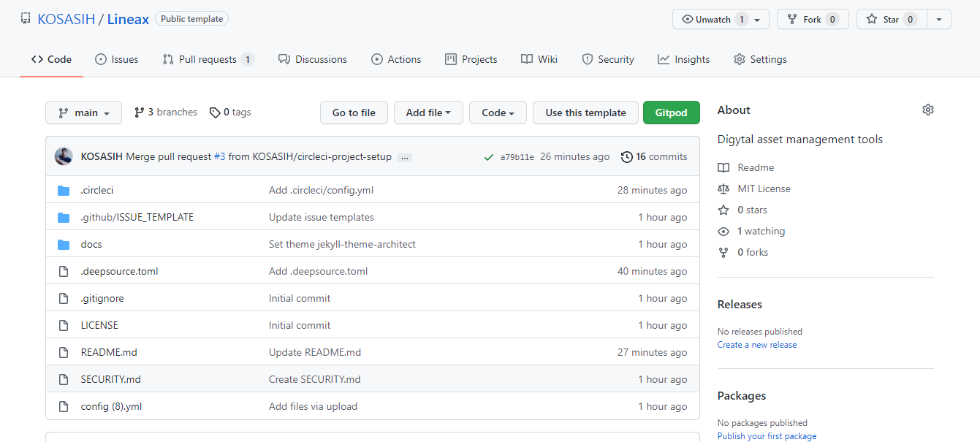Open the Star lists dropdown arrow
The image size is (980, 442).
coord(939,20)
